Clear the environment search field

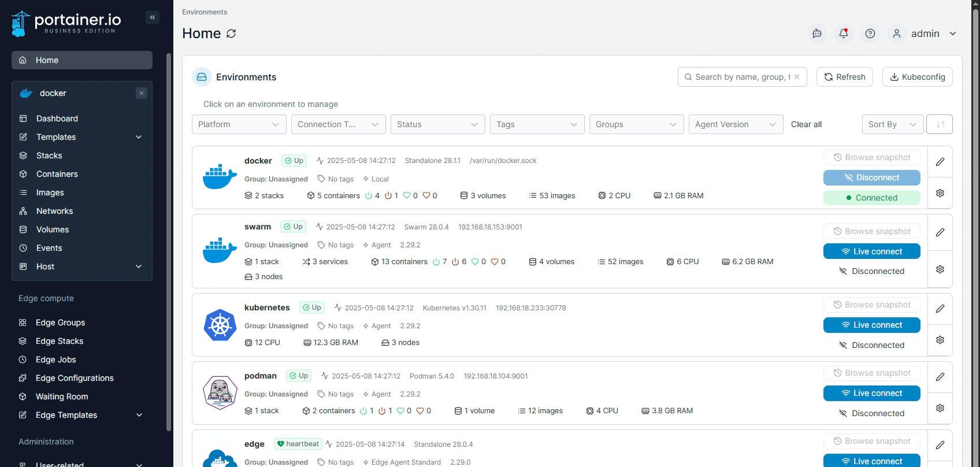tap(797, 77)
